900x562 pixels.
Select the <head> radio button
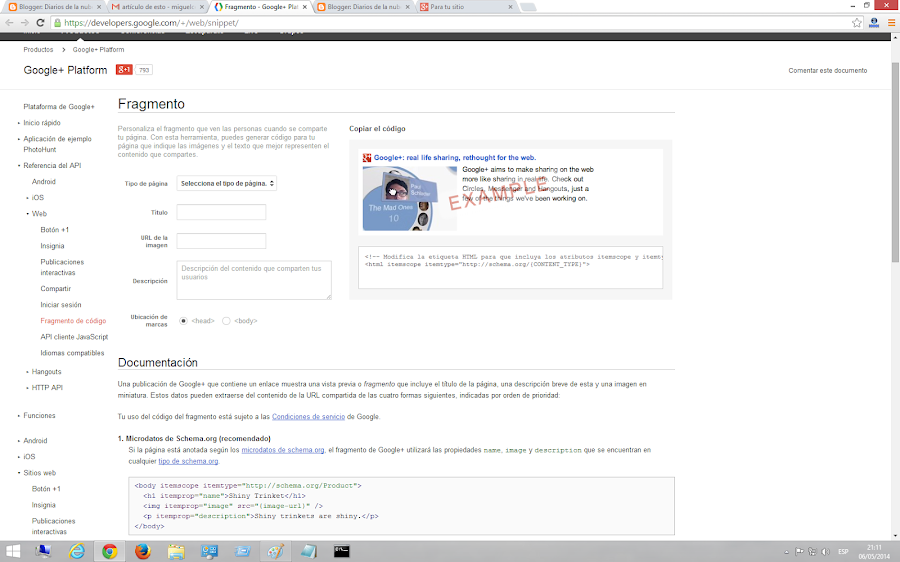tap(183, 321)
